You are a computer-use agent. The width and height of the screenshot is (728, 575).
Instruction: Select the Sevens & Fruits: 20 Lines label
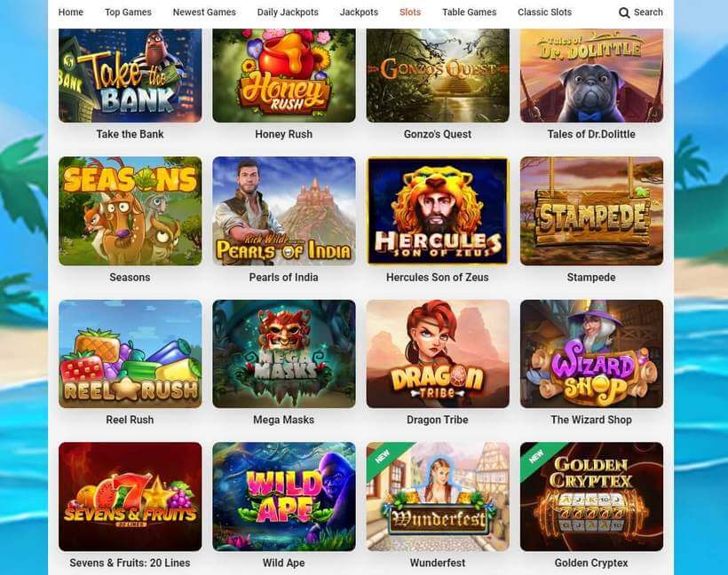tap(130, 563)
